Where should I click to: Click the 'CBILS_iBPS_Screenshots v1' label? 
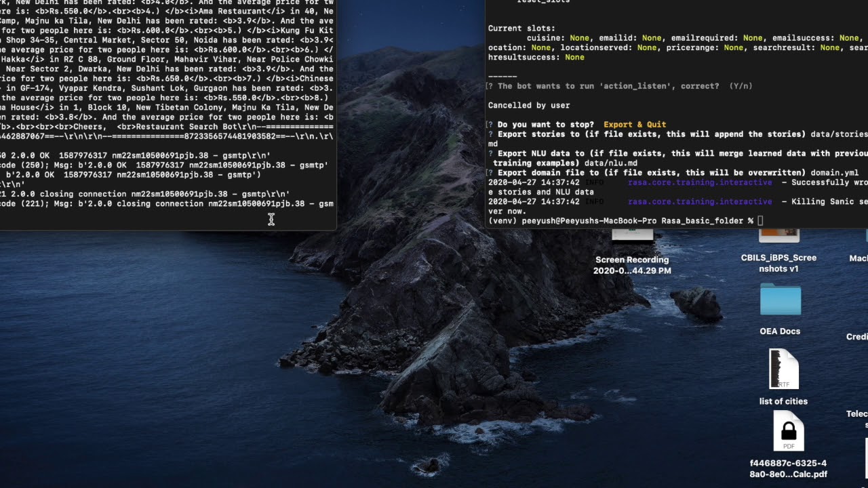pos(778,263)
